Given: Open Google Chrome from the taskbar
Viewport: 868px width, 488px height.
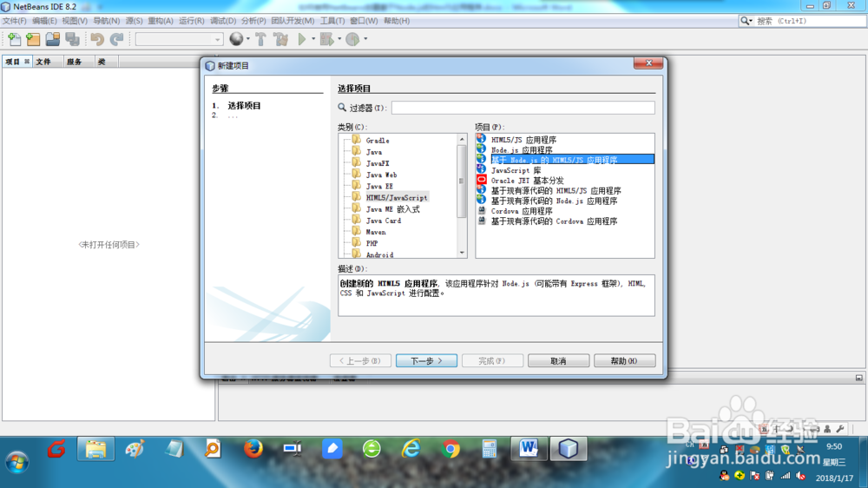Looking at the screenshot, I should click(450, 449).
